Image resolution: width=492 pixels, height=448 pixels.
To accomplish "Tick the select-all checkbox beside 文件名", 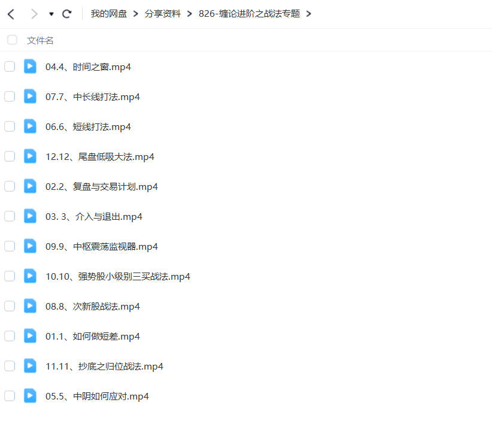I will pyautogui.click(x=12, y=40).
